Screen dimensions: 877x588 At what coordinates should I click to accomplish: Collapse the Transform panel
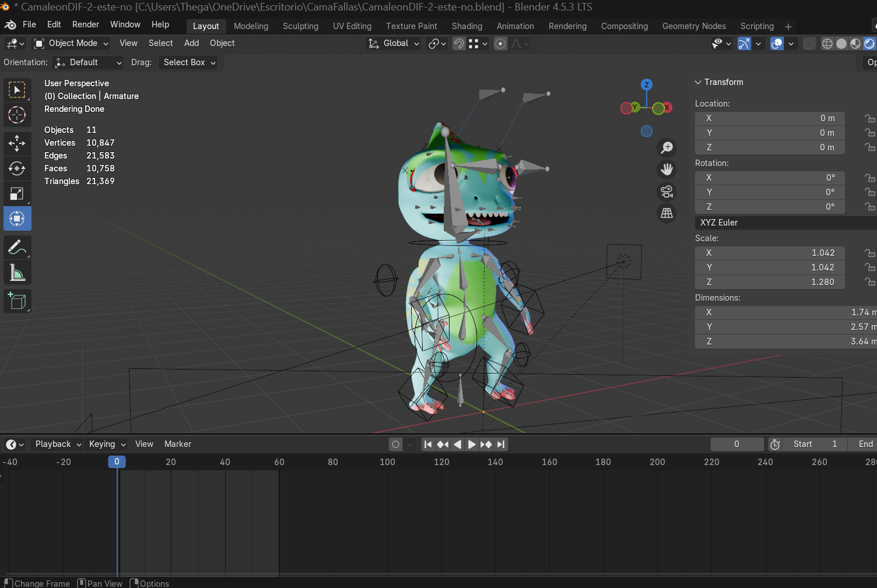coord(698,82)
